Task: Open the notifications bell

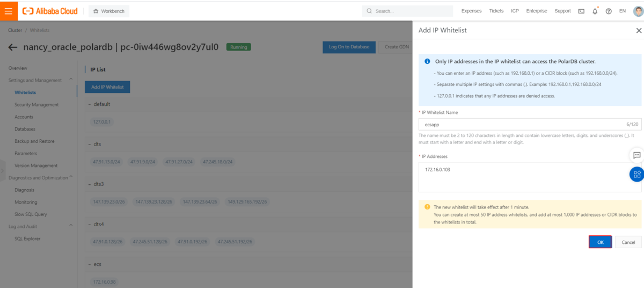Action: pos(595,11)
